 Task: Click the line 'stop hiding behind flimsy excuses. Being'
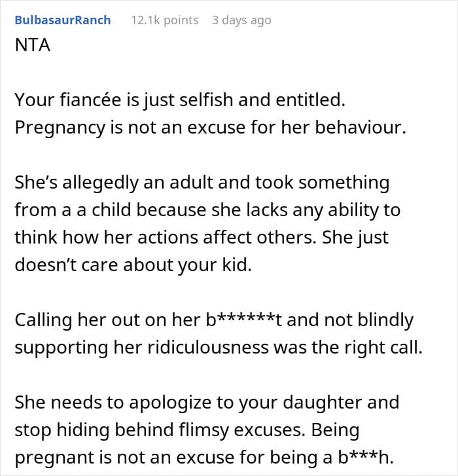point(187,430)
